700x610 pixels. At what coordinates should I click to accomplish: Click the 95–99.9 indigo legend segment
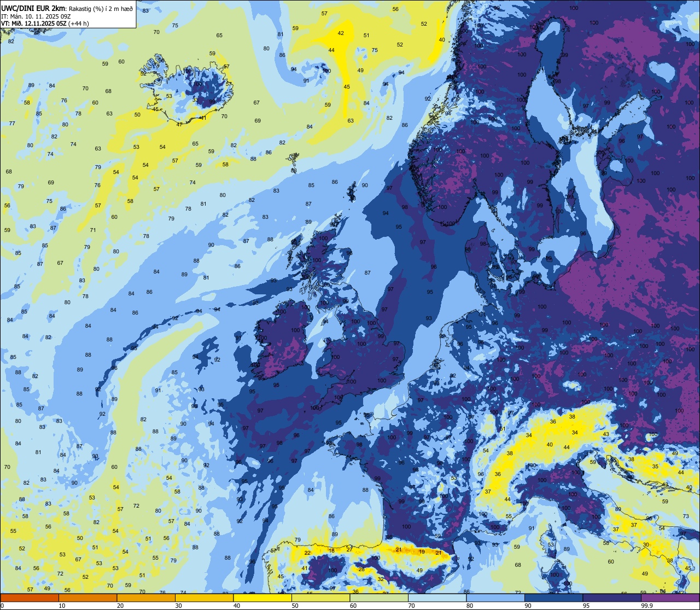pyautogui.click(x=612, y=597)
